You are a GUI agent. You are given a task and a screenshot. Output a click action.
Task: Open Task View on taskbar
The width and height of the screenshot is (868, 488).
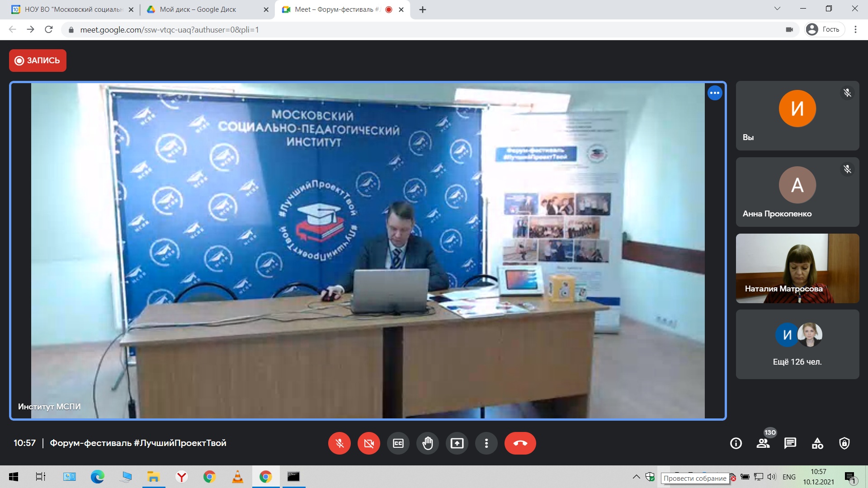[x=41, y=477]
